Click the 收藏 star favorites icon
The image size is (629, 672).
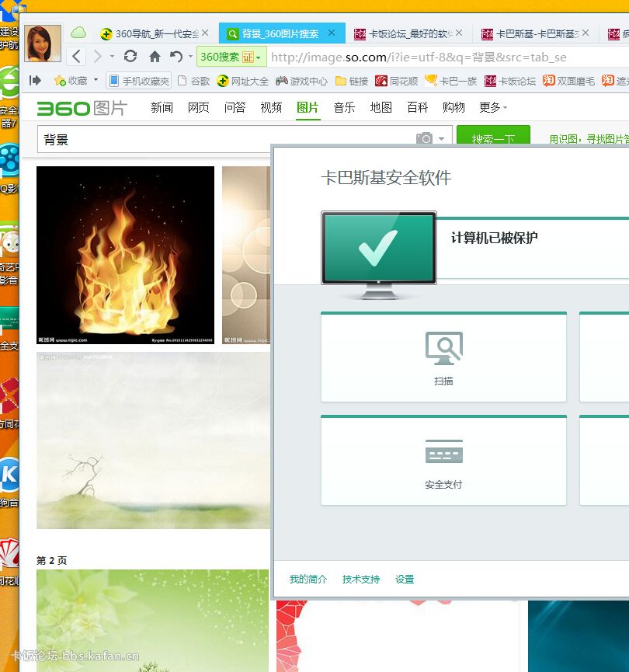(60, 81)
